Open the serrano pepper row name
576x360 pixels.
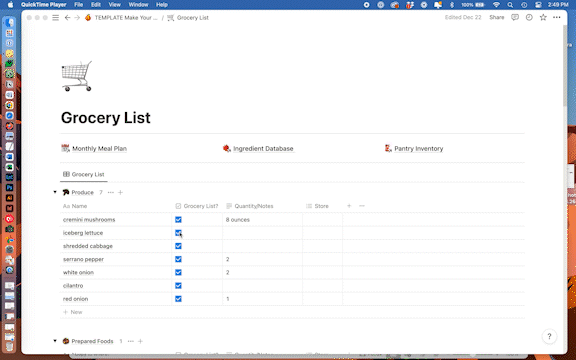click(x=83, y=259)
